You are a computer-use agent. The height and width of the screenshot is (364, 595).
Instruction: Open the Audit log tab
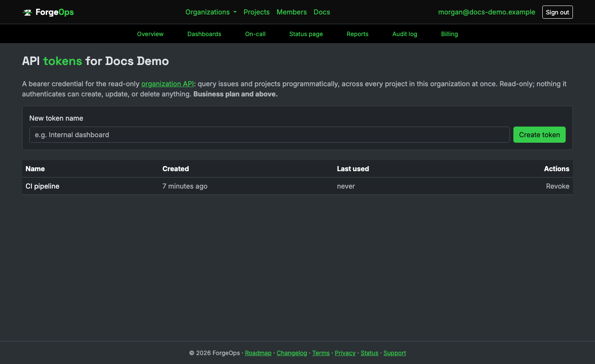[x=405, y=34]
